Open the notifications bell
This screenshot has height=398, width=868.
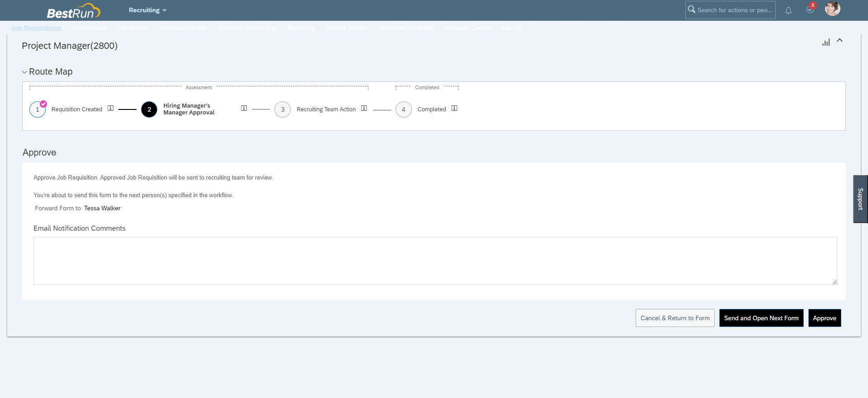[788, 10]
